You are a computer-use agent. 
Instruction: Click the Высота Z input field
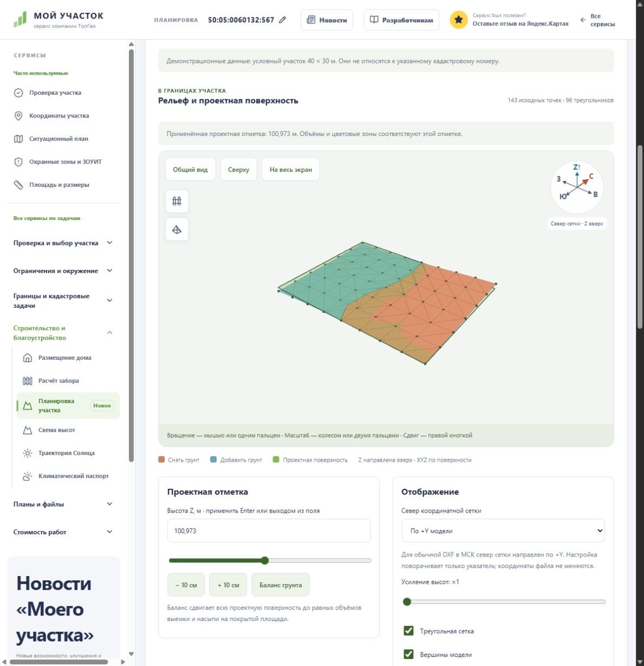[x=269, y=531]
